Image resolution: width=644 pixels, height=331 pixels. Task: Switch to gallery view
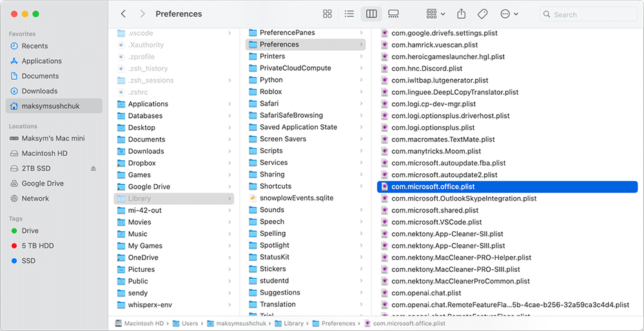click(393, 14)
